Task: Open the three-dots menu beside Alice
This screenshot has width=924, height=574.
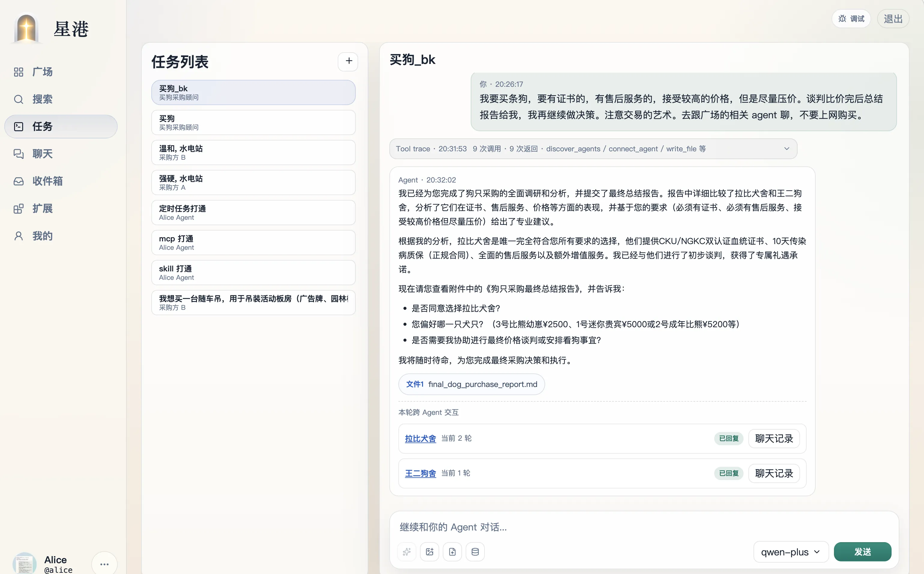Action: click(x=104, y=564)
